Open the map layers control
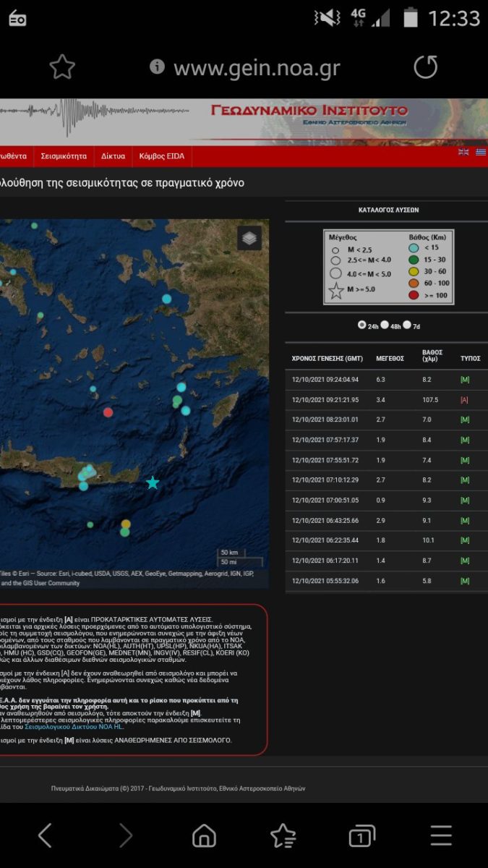Image resolution: width=488 pixels, height=868 pixels. tap(249, 238)
